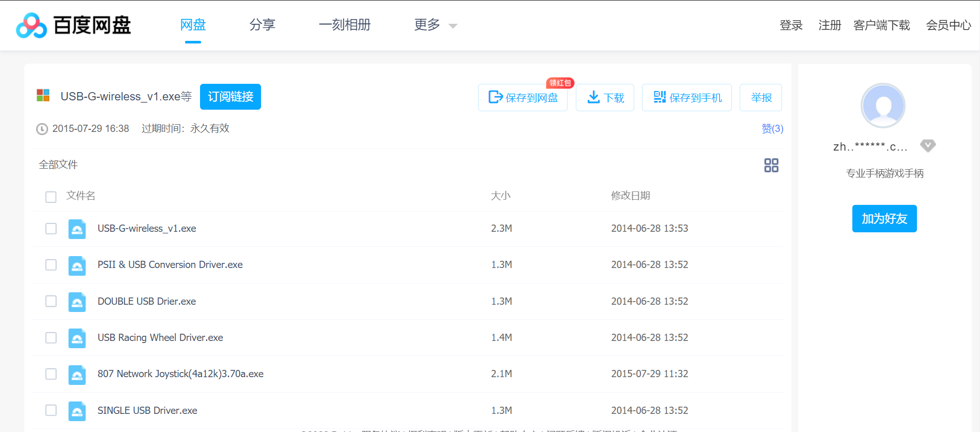Screen dimensions: 980x432
Task: Sort by the 修改日期 column header
Action: coord(631,196)
